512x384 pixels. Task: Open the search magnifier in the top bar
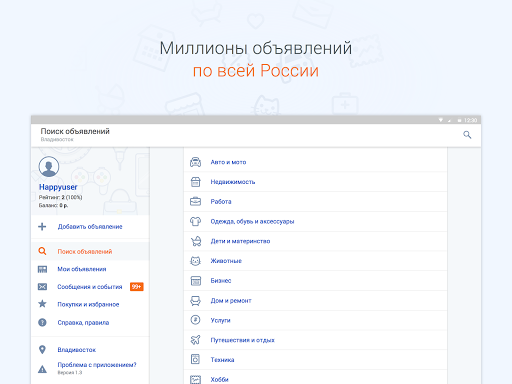pos(467,135)
